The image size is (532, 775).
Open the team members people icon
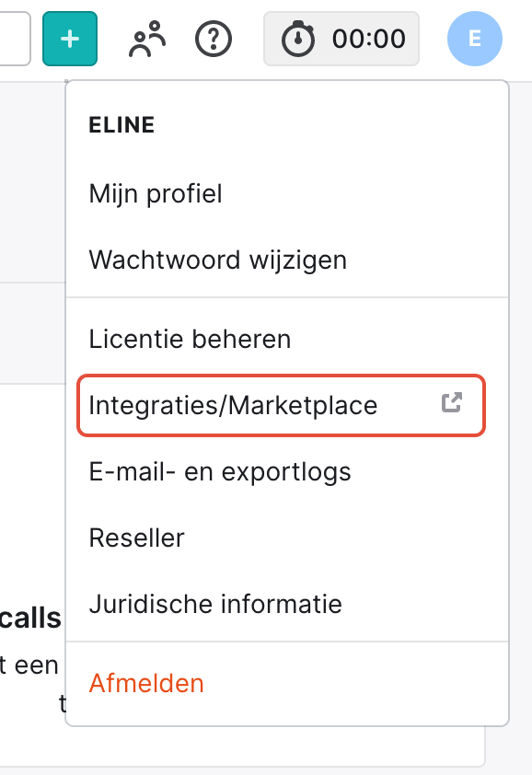[x=147, y=39]
